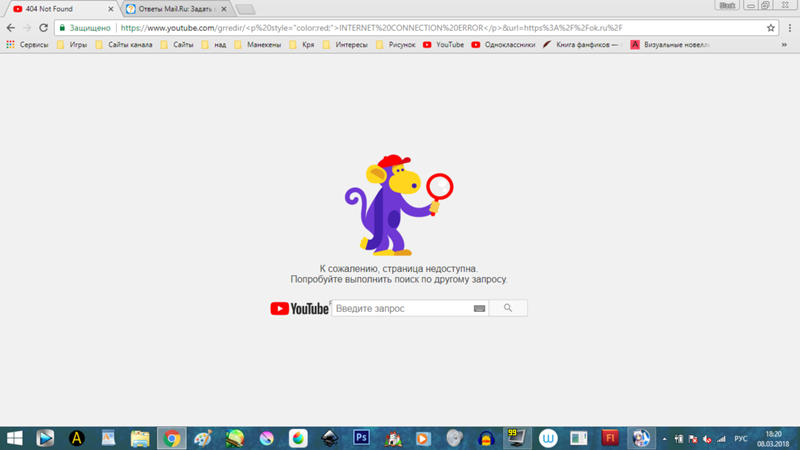The height and width of the screenshot is (450, 800).
Task: Open the Манекены bookmarks folder
Action: click(258, 45)
